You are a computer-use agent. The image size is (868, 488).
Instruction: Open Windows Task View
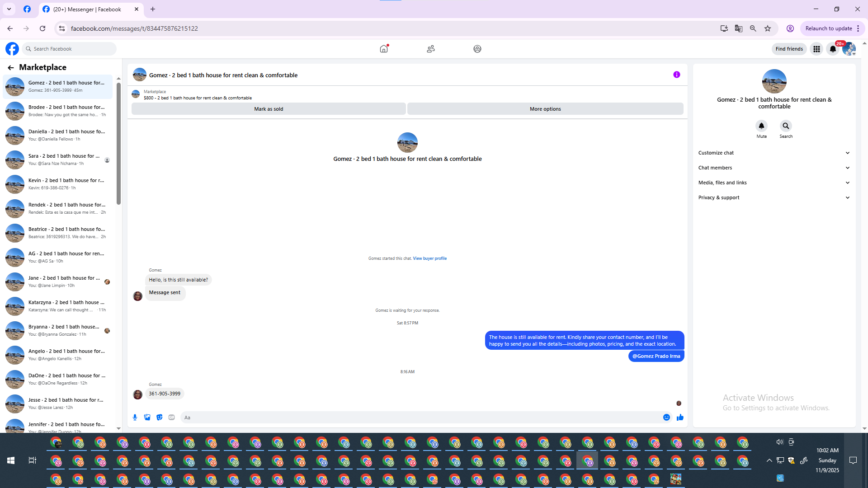pyautogui.click(x=33, y=460)
